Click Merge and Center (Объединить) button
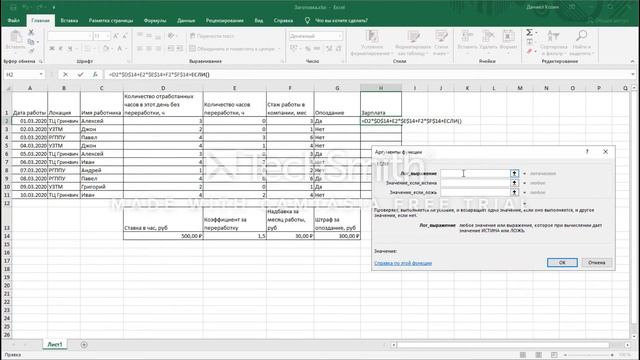The height and width of the screenshot is (360, 640). (233, 49)
